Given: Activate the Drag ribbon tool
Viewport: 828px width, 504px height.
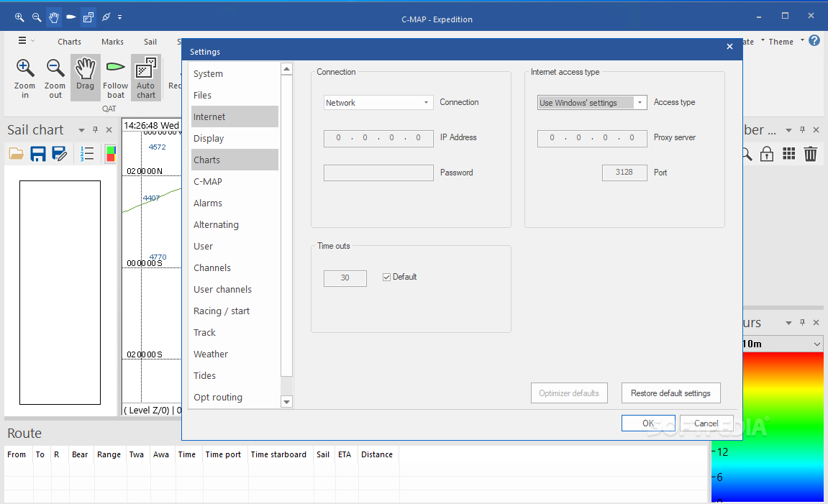Looking at the screenshot, I should click(x=85, y=77).
